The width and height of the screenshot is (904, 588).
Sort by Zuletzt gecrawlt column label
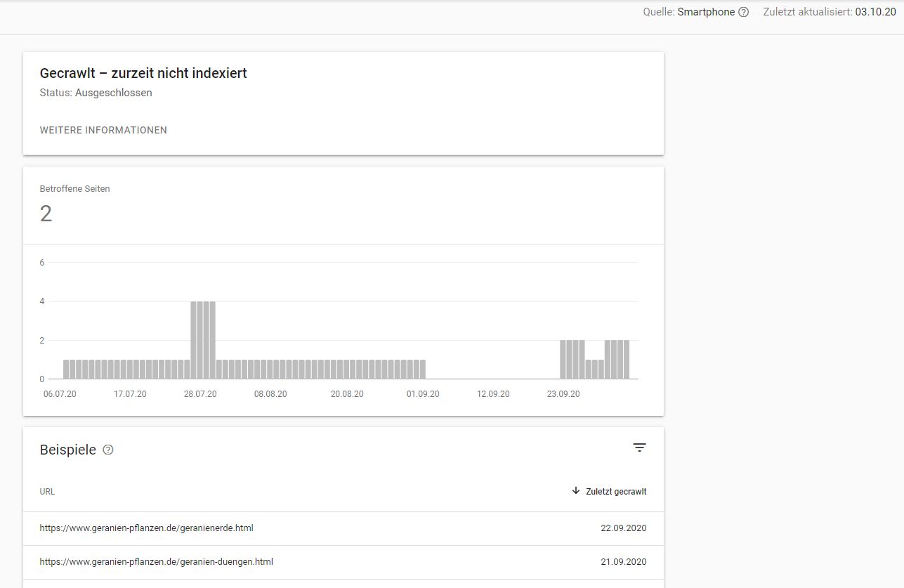coord(616,492)
